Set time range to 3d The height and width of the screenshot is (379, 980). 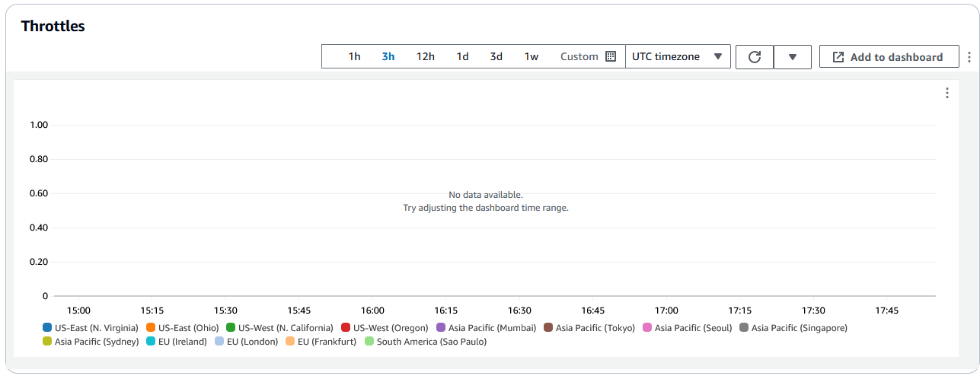tap(496, 56)
